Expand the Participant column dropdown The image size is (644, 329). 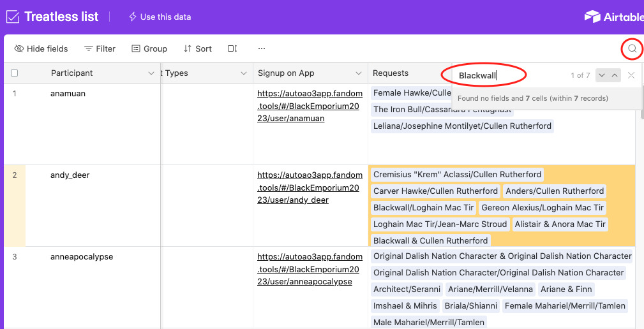click(151, 73)
